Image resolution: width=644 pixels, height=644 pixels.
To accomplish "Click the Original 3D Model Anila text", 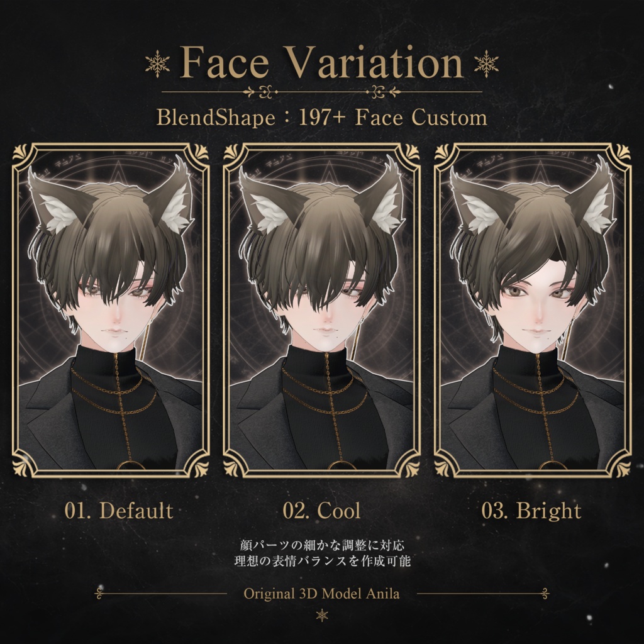I will (321, 594).
